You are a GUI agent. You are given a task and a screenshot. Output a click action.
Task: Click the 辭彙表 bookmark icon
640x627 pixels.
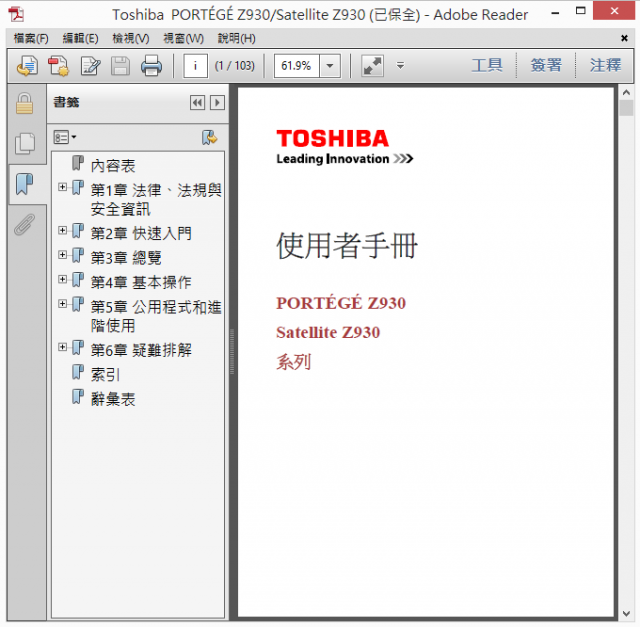tap(78, 397)
